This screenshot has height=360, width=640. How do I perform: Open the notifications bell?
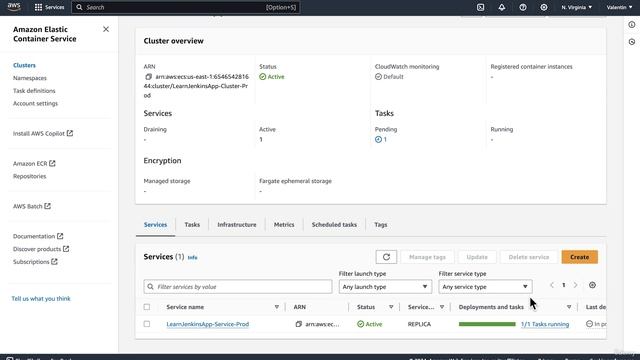[x=502, y=7]
